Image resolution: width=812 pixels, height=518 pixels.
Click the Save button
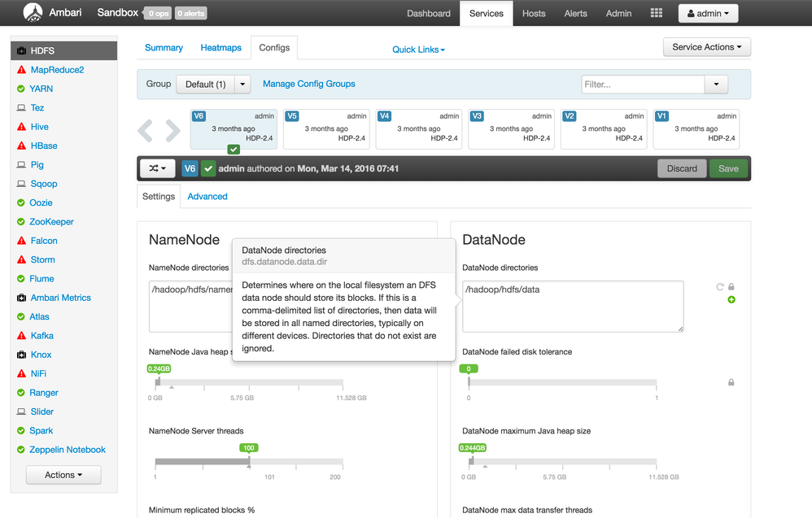point(729,168)
